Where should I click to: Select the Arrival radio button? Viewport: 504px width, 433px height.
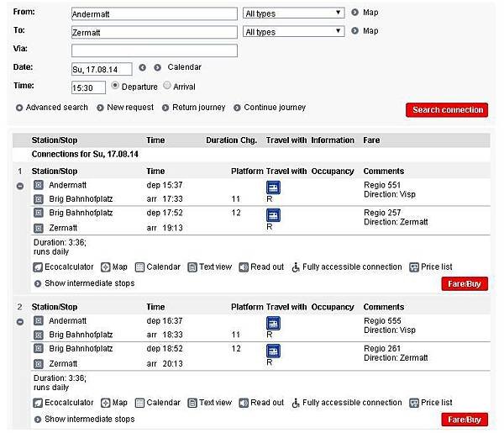point(167,86)
